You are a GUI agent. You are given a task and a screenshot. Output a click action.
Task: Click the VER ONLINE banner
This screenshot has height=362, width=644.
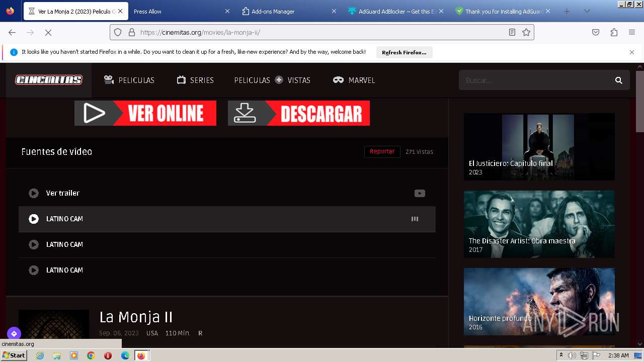pyautogui.click(x=145, y=113)
